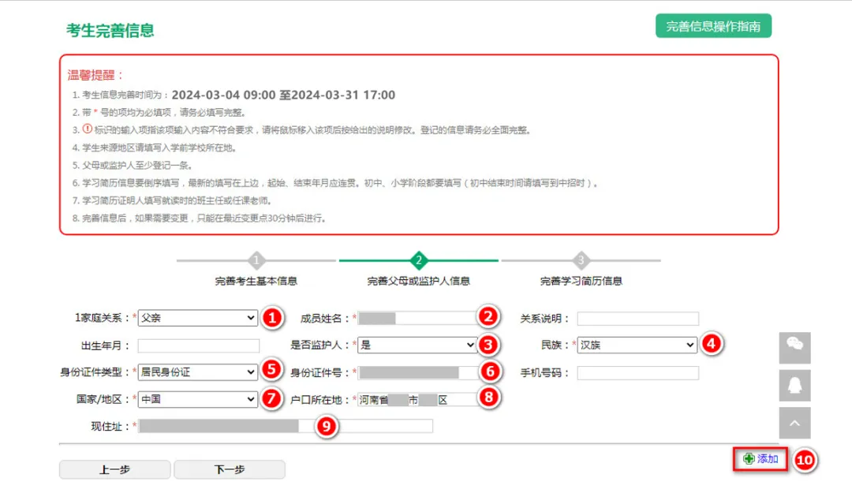Open the 完善信息操作指南 guide
Viewport: 852px width, 504px height.
(712, 25)
